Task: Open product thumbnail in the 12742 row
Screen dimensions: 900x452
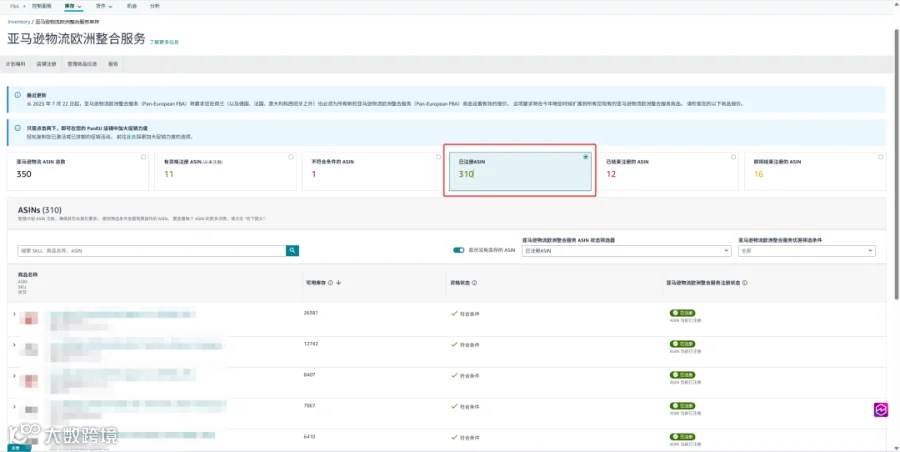Action: click(29, 349)
